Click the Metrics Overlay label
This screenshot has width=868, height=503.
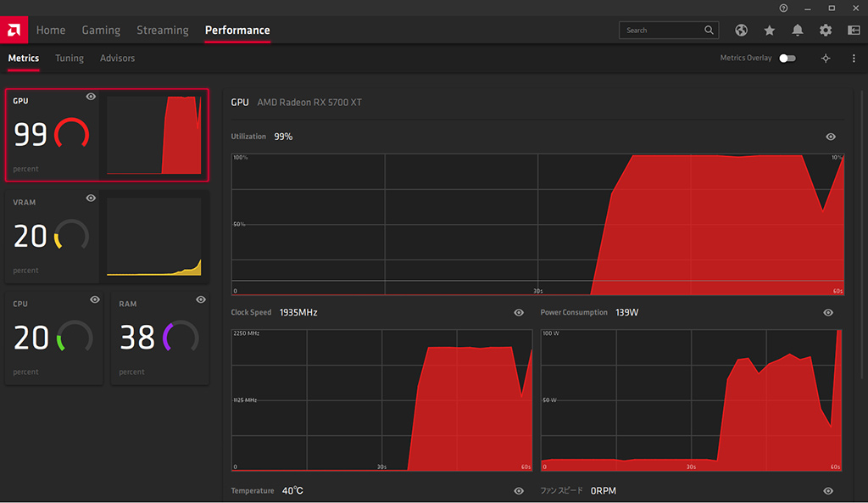point(746,58)
